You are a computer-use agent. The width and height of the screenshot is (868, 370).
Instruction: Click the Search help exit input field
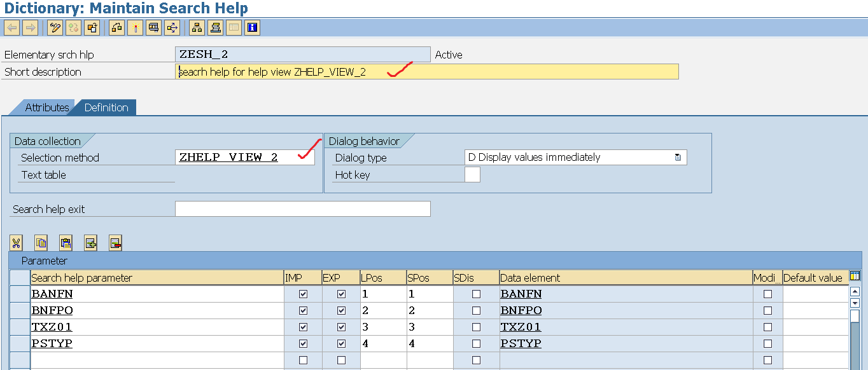coord(302,209)
